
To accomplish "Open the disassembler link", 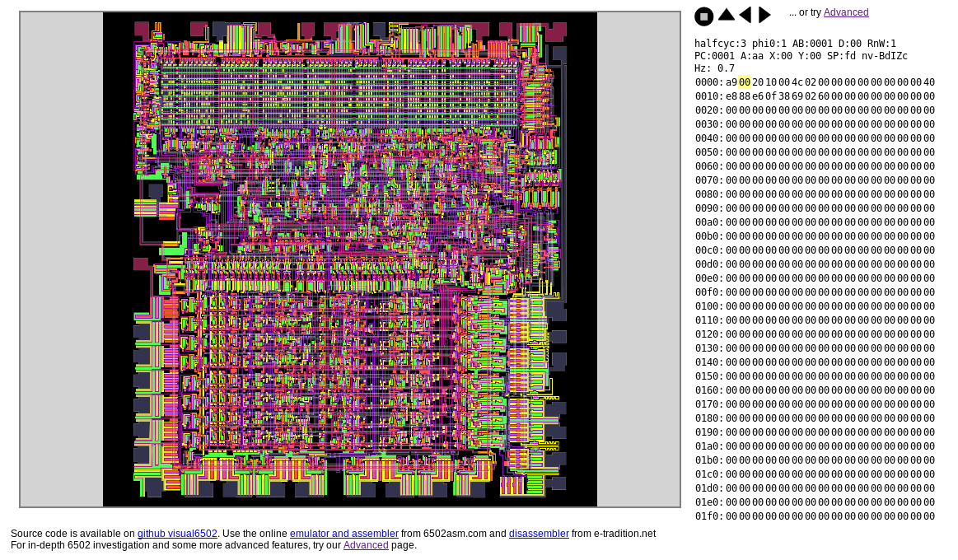I will pos(539,534).
